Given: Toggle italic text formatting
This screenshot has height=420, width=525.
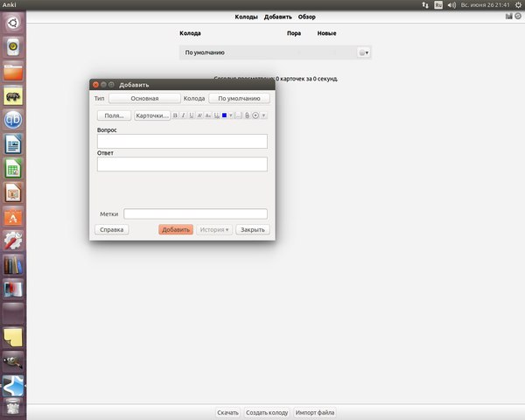Looking at the screenshot, I should point(183,115).
